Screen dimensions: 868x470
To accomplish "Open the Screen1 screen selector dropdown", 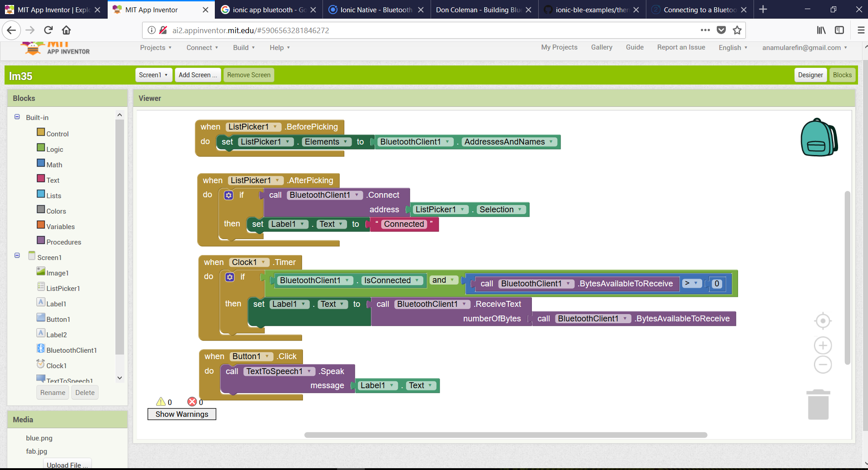I will (x=154, y=75).
